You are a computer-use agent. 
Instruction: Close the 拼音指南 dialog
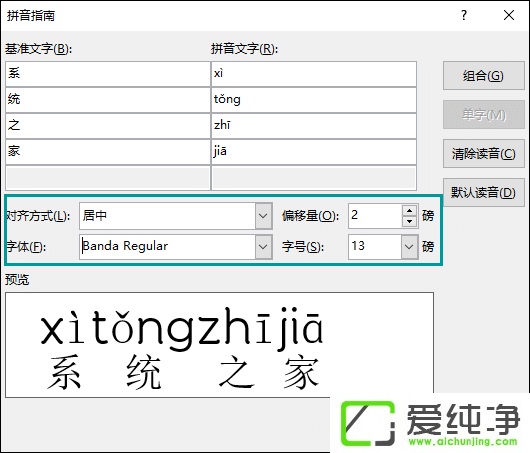(x=509, y=15)
